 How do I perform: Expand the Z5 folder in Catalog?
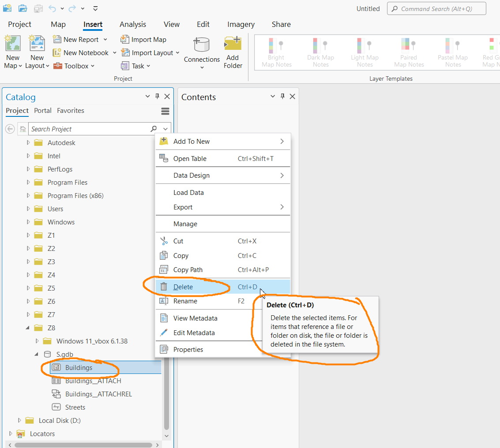pyautogui.click(x=28, y=288)
